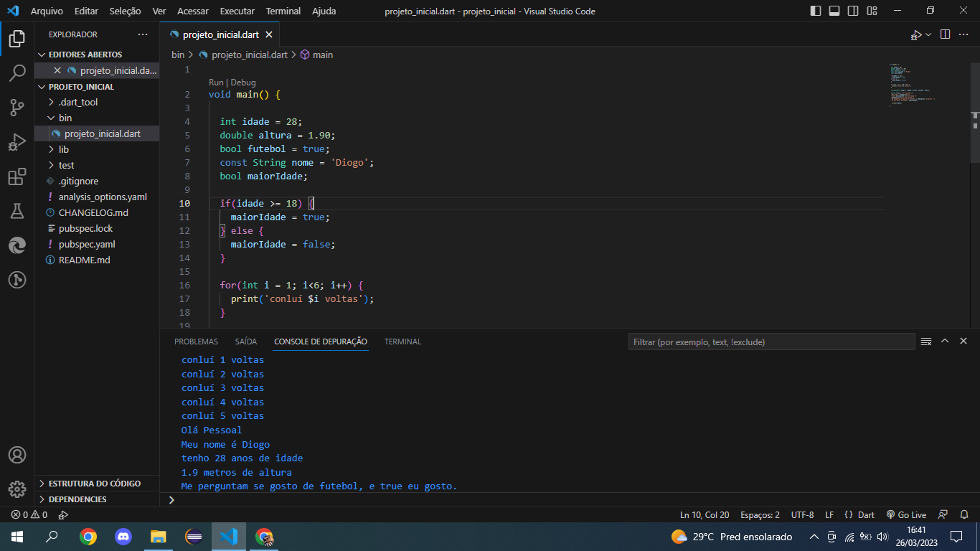Switch to the PROBLEMAS panel tab
The width and height of the screenshot is (980, 551).
[196, 342]
